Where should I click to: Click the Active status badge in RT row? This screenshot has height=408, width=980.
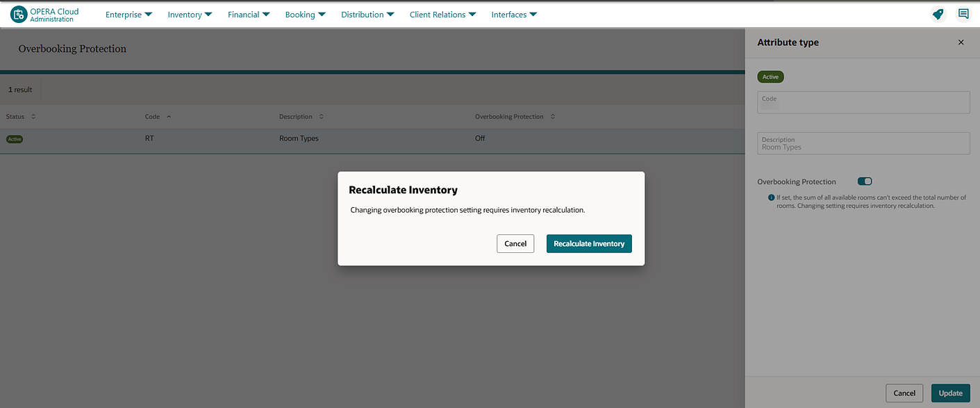click(x=15, y=139)
